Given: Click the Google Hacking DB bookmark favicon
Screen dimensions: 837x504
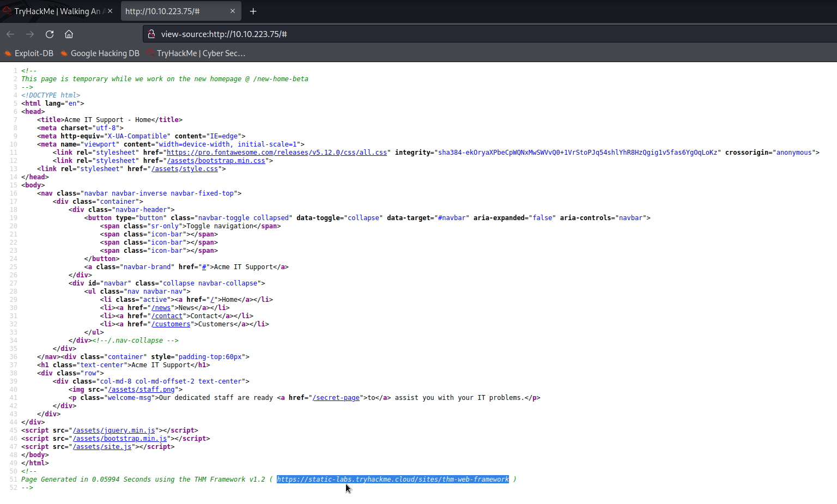Looking at the screenshot, I should (x=64, y=53).
